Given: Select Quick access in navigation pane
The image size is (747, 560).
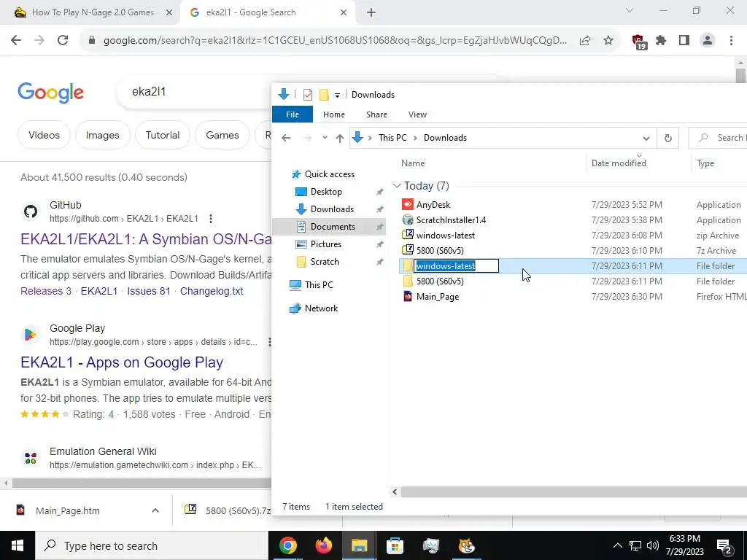Looking at the screenshot, I should pos(330,174).
